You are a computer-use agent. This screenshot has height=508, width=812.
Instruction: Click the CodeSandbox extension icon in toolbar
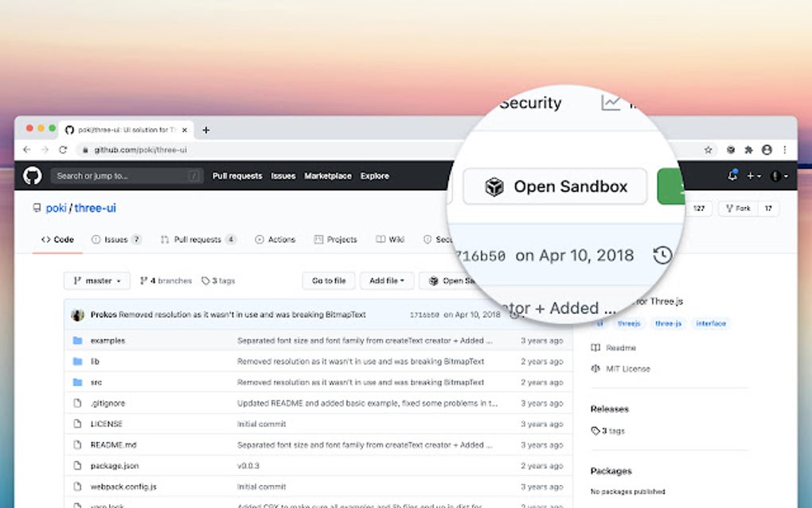point(731,150)
